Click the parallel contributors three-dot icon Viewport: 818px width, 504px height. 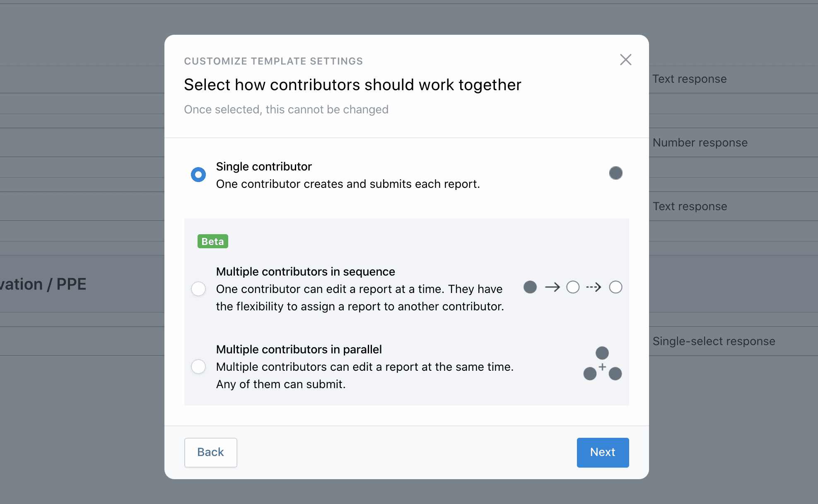point(602,364)
